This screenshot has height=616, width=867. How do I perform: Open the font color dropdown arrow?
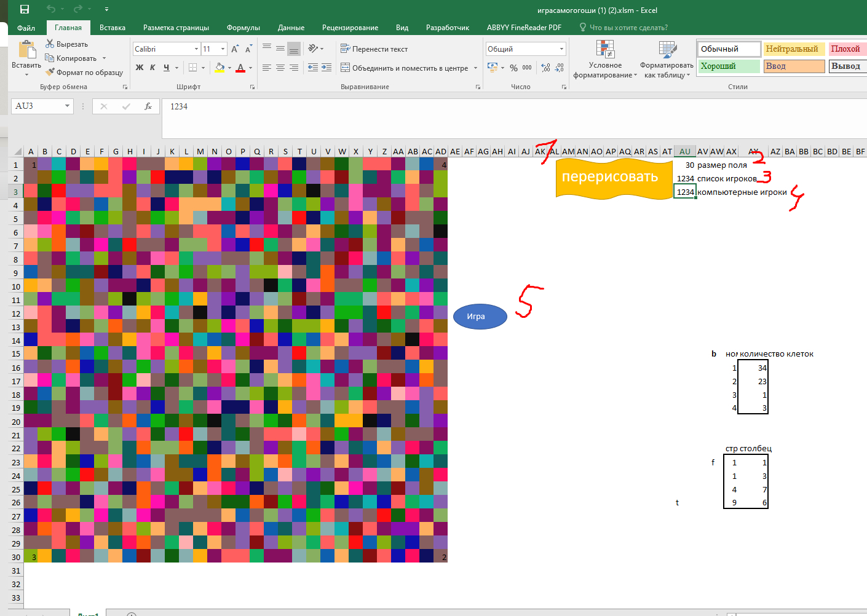click(251, 68)
